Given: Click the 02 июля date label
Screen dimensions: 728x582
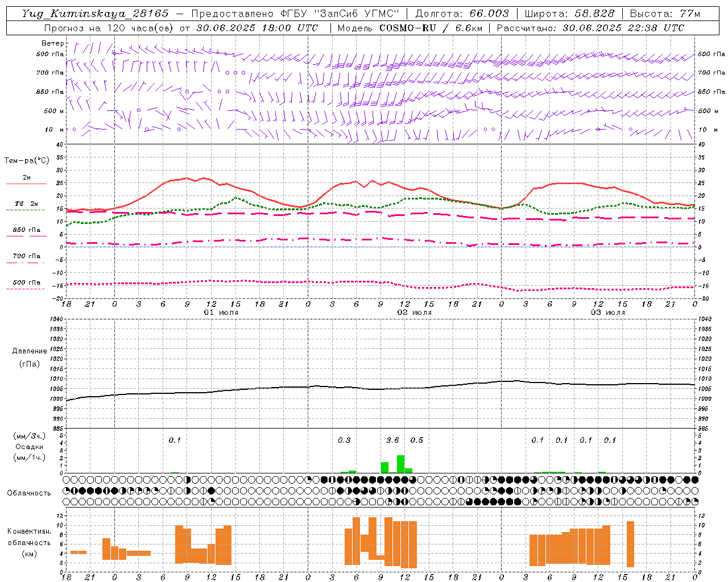Looking at the screenshot, I should pyautogui.click(x=415, y=313).
